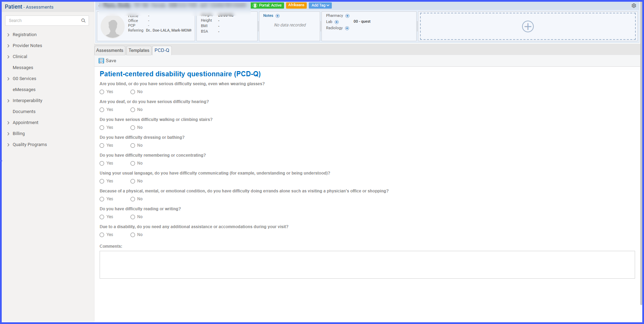Click the patient avatar photo

112,26
